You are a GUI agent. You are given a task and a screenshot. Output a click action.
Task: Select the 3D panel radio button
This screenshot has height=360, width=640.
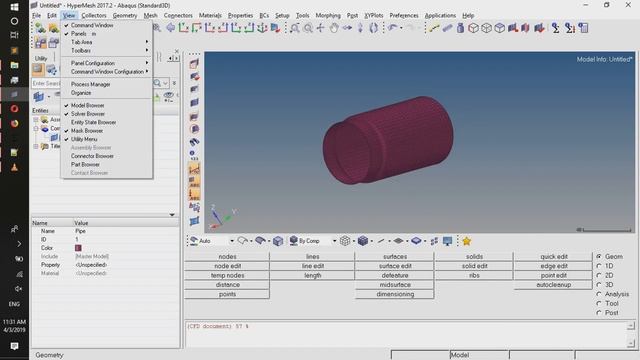pos(599,285)
